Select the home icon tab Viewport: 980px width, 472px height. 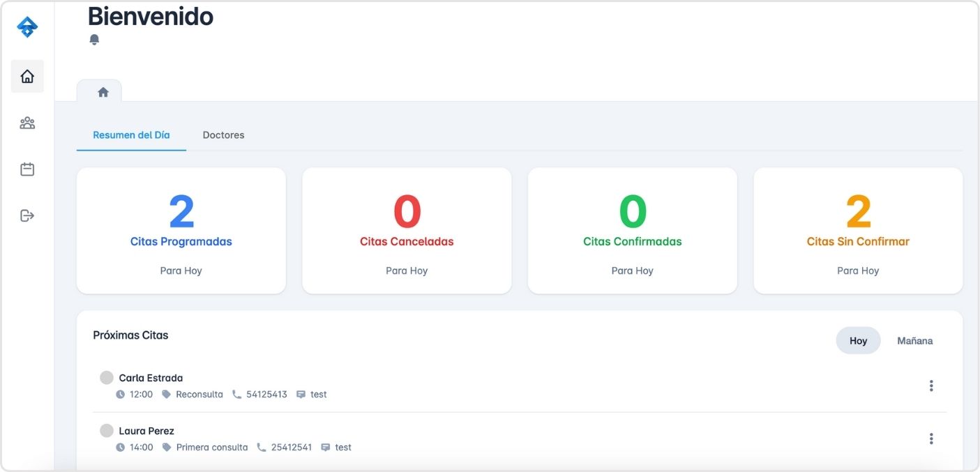[x=103, y=92]
